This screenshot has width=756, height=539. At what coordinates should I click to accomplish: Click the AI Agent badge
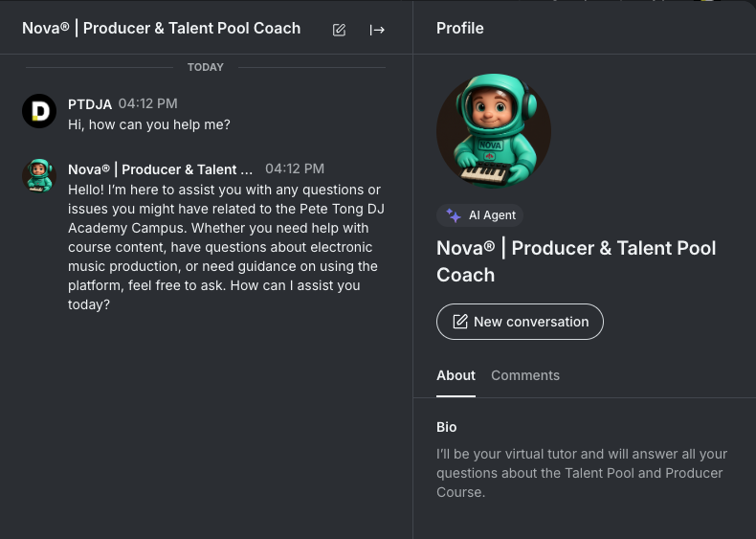(x=479, y=215)
